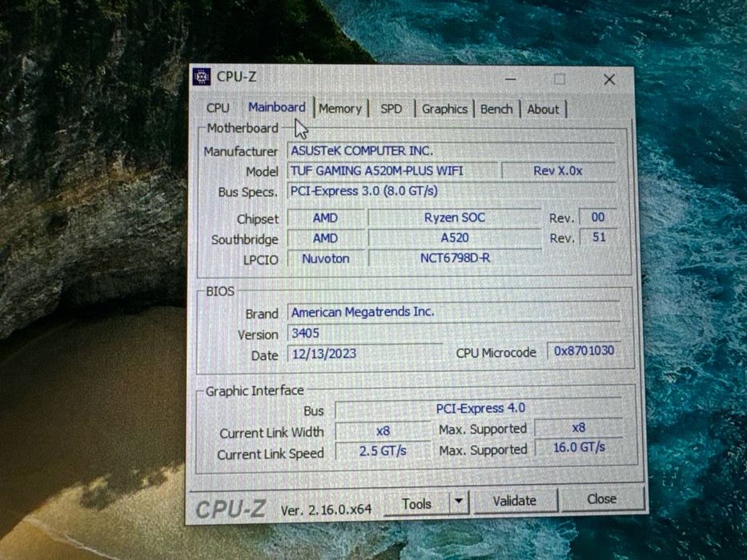
Task: Select the Max. Supported 16.0 GT/s value
Action: click(x=580, y=448)
